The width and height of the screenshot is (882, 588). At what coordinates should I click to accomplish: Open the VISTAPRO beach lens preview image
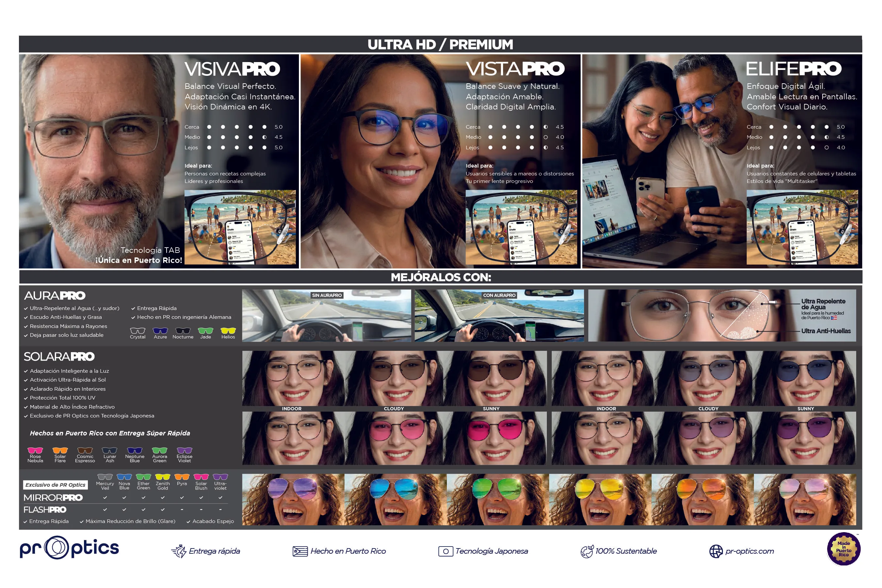point(521,227)
